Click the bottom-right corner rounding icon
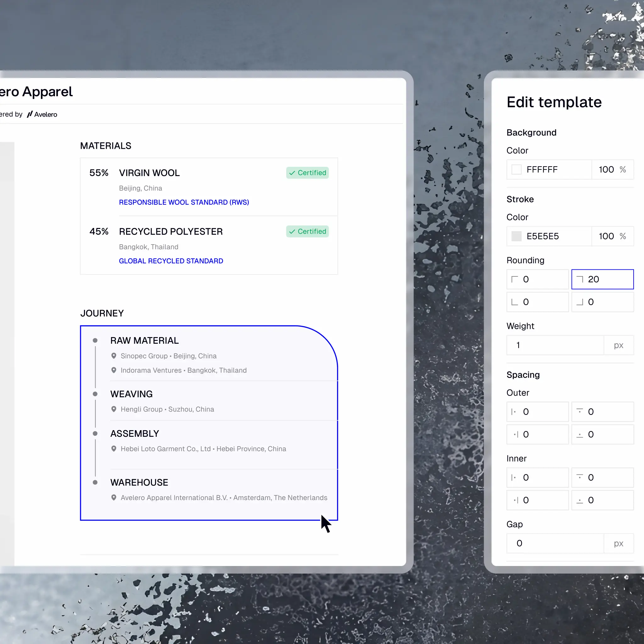Image resolution: width=644 pixels, height=644 pixels. click(x=580, y=302)
